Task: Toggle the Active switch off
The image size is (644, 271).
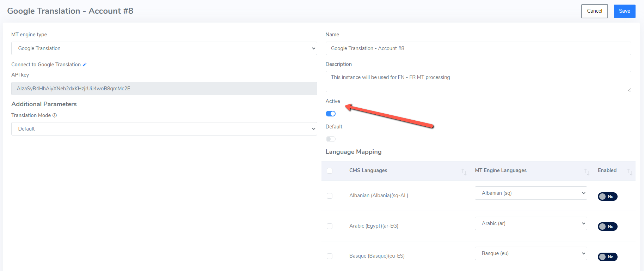Action: [x=331, y=114]
